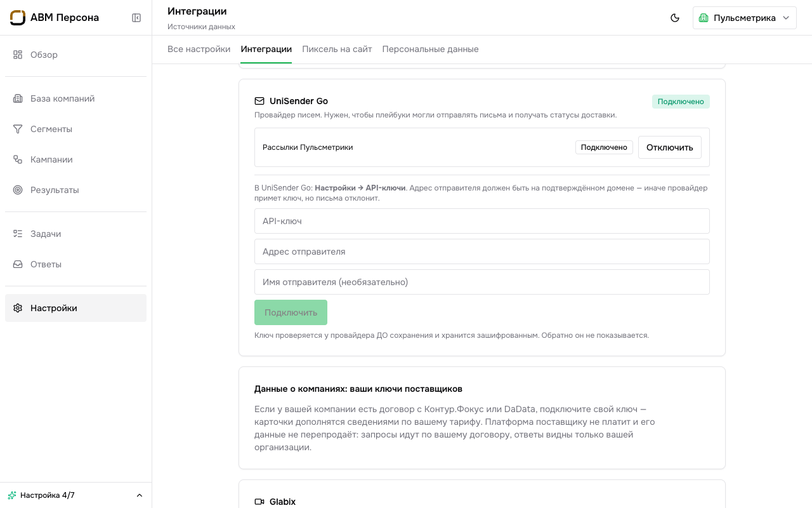812x508 pixels.
Task: Click the Сегменты funnel icon
Action: (18, 129)
